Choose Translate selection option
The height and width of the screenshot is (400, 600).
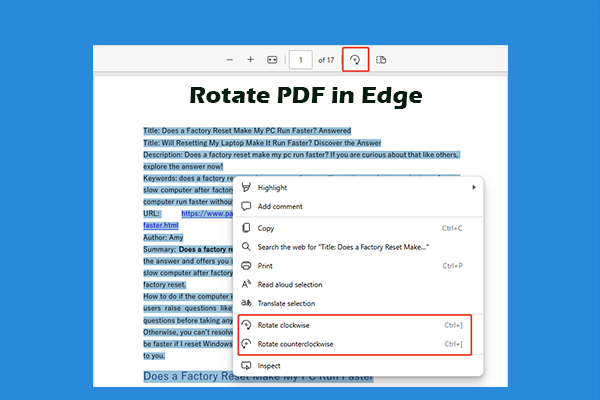tap(358, 303)
